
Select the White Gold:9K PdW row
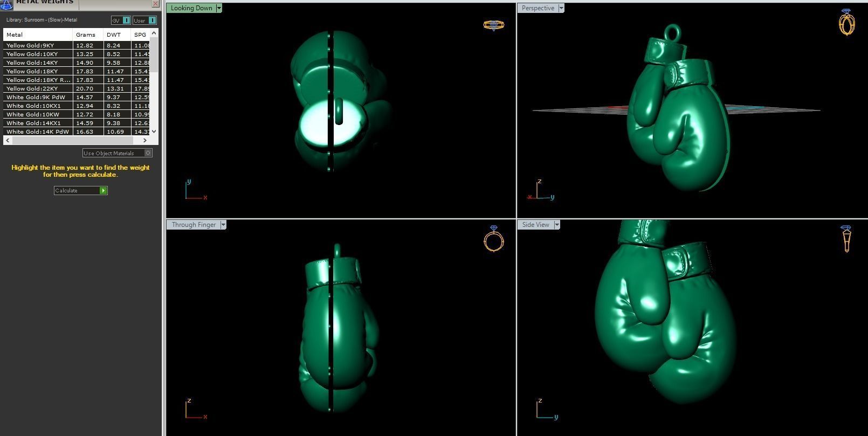(x=77, y=97)
